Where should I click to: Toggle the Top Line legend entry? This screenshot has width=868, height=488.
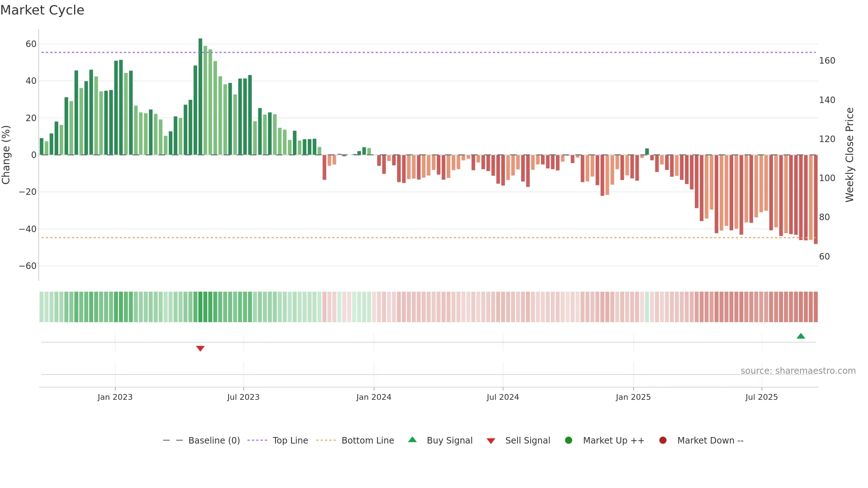point(278,440)
